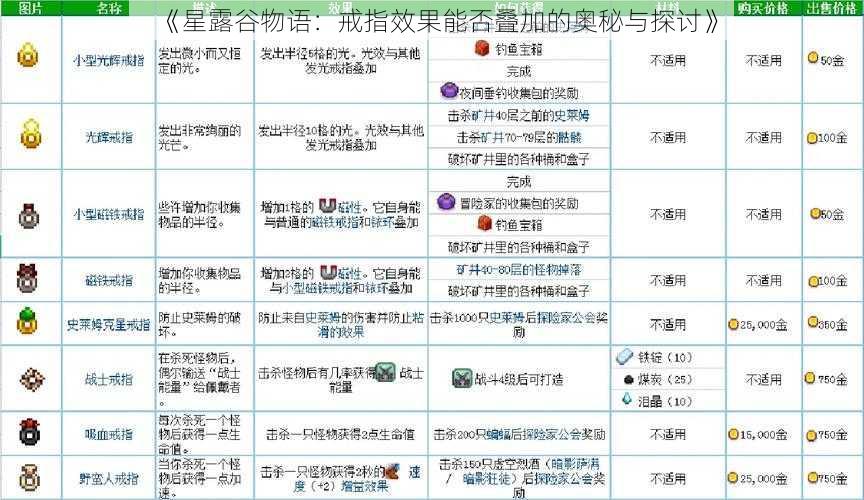
Task: Click 25,000金 purchase price of 野蛮人戒指
Action: click(x=763, y=479)
